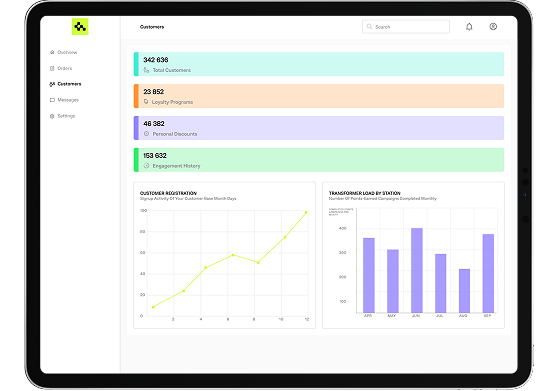Image resolution: width=560 pixels, height=391 pixels.
Task: Open the 342 636 Total Customers card
Action: coord(319,64)
